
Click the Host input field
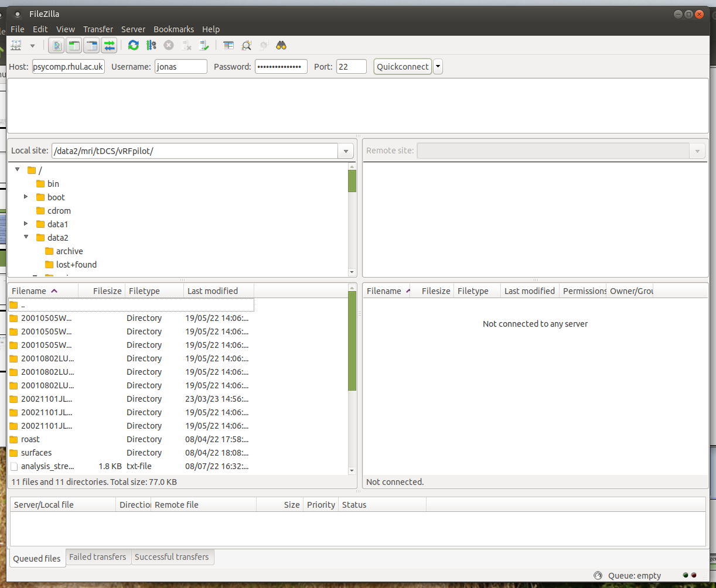tap(68, 67)
